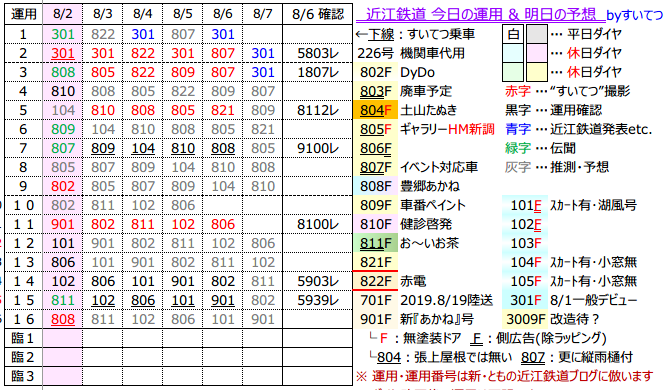Select the 103F legend cell
The height and width of the screenshot is (390, 672).
pos(525,243)
